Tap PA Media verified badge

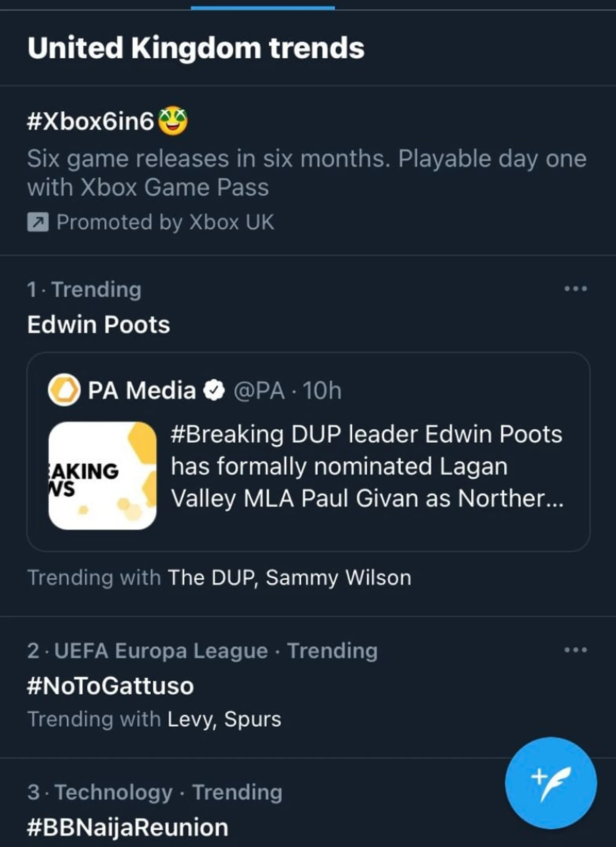(214, 390)
